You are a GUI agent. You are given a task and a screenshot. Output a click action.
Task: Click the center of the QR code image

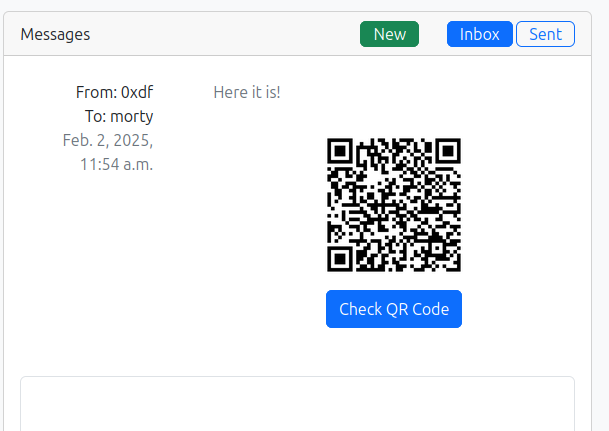click(394, 205)
